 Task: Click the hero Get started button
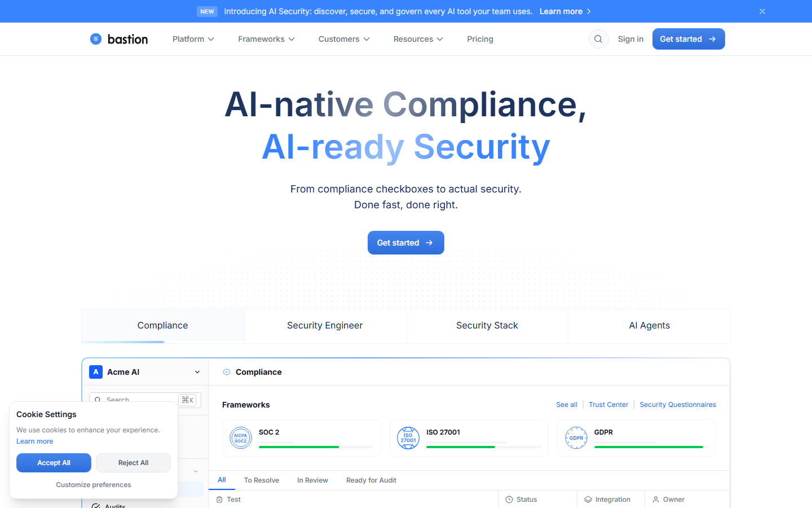[406, 243]
